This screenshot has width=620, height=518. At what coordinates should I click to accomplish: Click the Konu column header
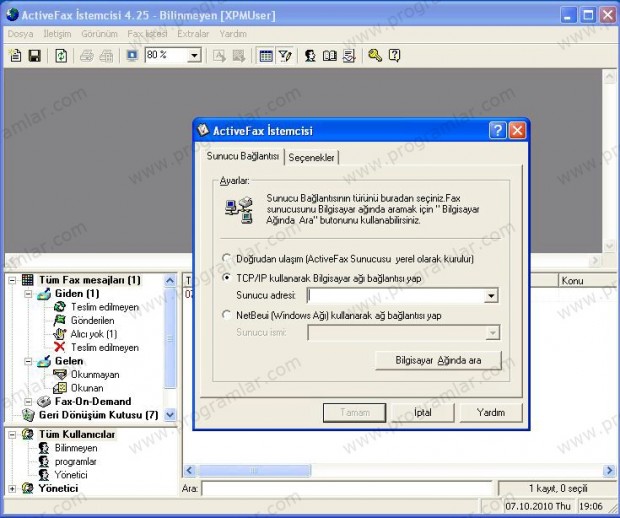click(588, 280)
